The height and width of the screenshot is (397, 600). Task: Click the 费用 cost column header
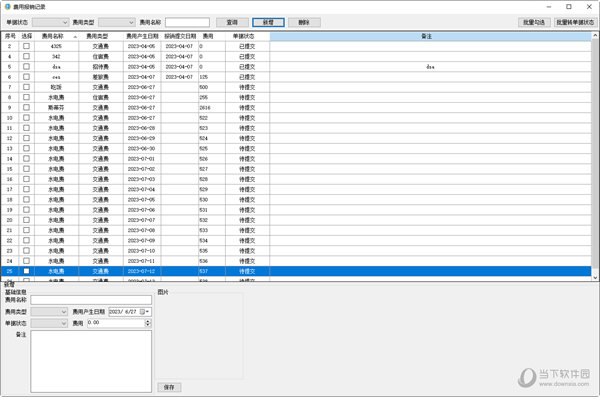(x=212, y=36)
